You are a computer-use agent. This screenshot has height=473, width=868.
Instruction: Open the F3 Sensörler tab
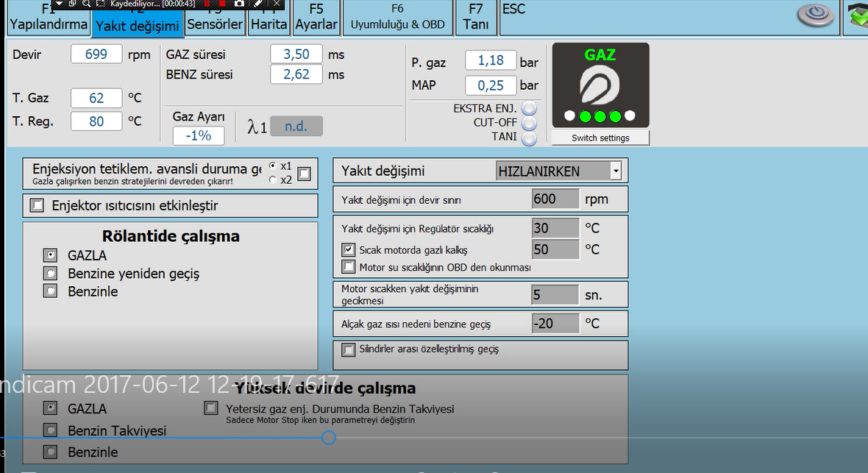pyautogui.click(x=215, y=18)
